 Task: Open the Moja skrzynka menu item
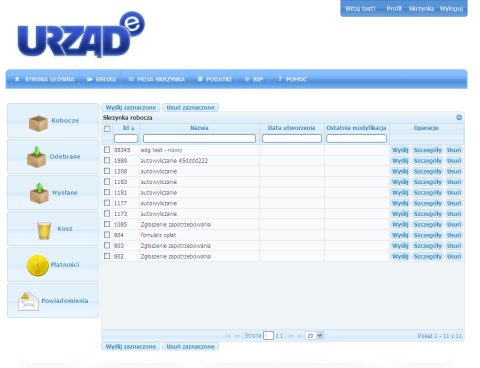pos(157,79)
